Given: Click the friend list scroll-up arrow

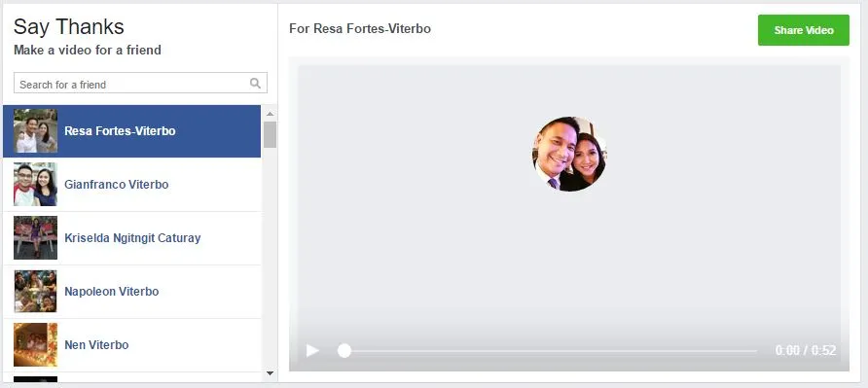Looking at the screenshot, I should (x=270, y=114).
